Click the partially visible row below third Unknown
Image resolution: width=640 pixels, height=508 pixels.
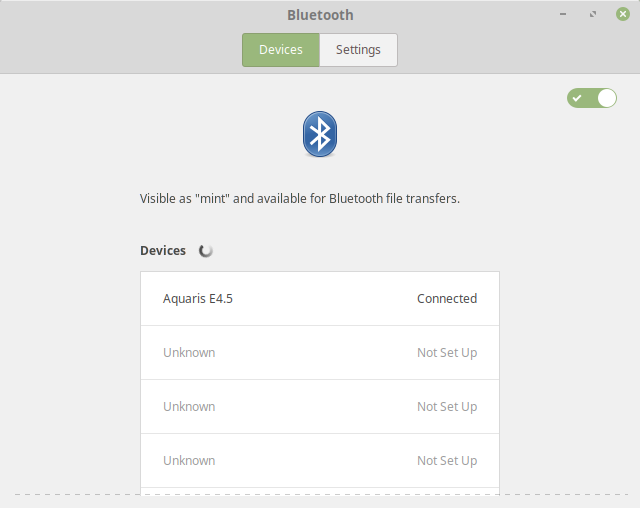(x=320, y=490)
